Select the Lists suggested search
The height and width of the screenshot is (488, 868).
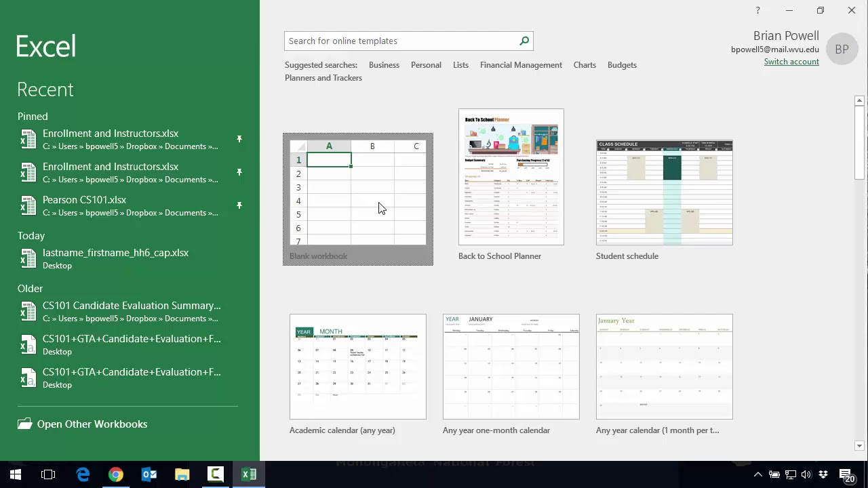tap(460, 65)
